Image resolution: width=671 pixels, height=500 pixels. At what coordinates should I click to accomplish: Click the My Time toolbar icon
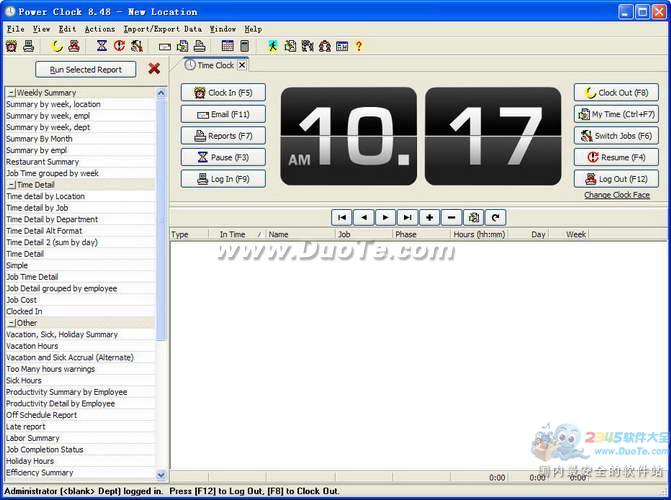182,46
